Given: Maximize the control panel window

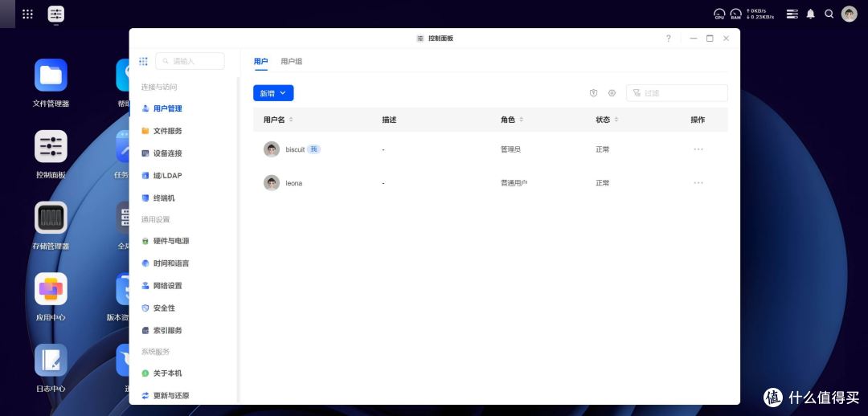Looking at the screenshot, I should 710,39.
